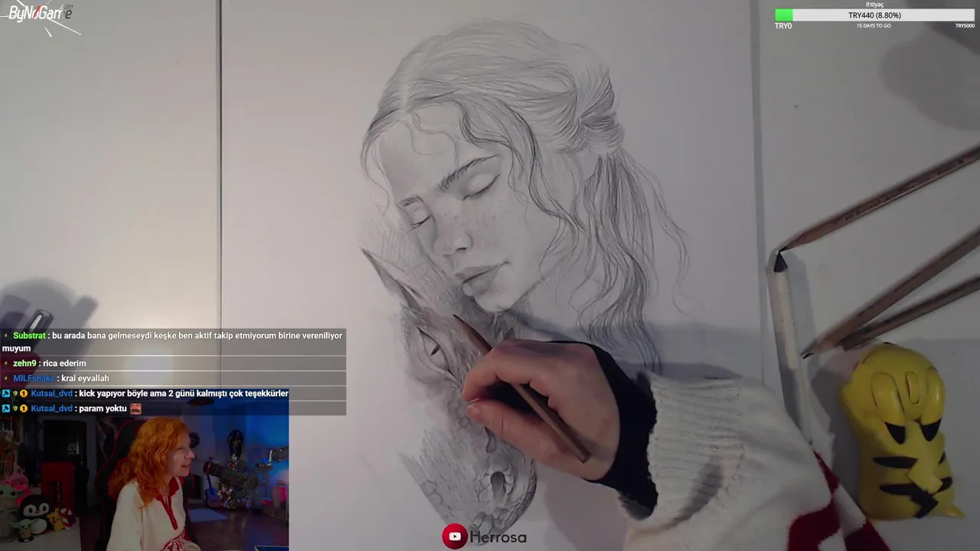Click Kutsal_dvd in the "param yoktu" message
Viewport: 980px width, 551px height.
point(51,409)
